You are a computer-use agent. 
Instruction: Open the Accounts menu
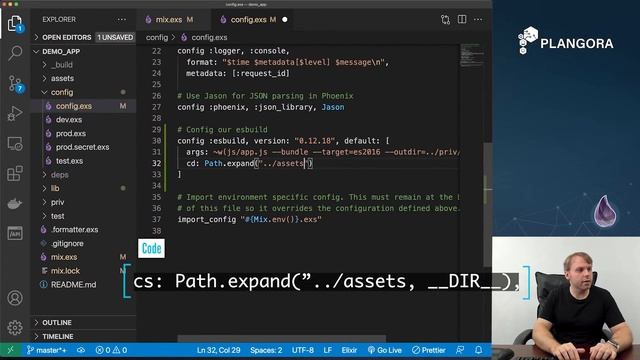(15, 298)
